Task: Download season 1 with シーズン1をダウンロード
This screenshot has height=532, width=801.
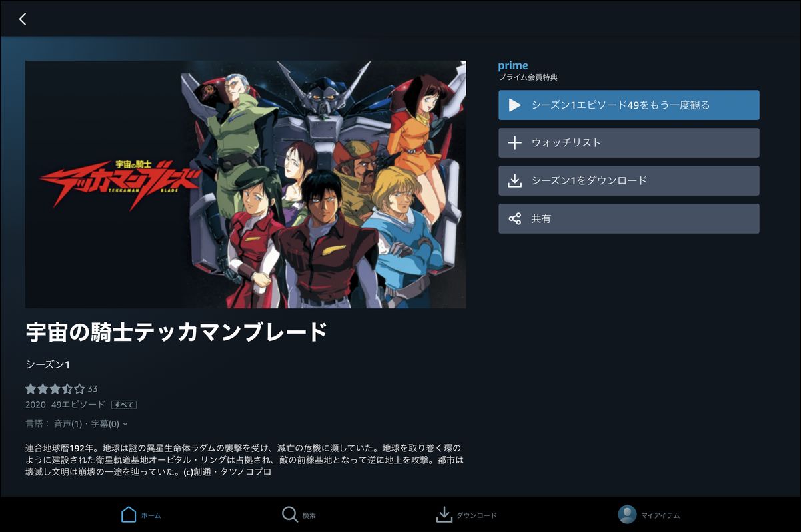Action: (x=628, y=181)
